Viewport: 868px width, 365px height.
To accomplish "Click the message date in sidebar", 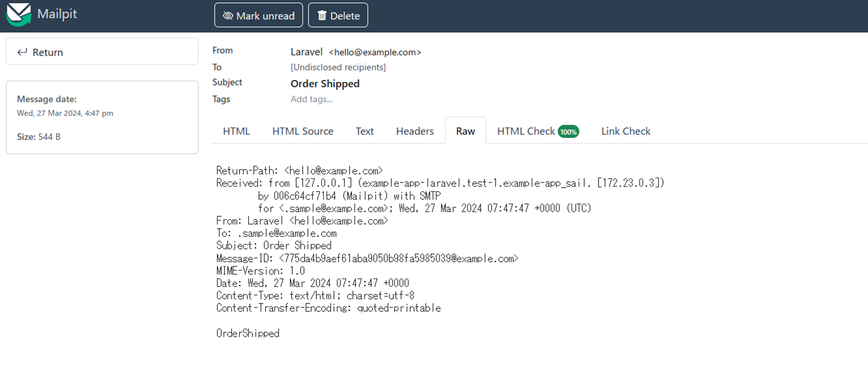I will [65, 113].
